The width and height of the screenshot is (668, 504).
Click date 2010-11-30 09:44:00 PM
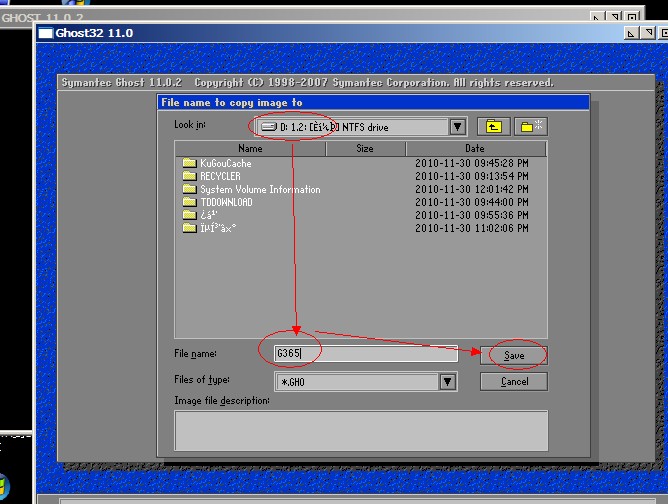pyautogui.click(x=472, y=202)
